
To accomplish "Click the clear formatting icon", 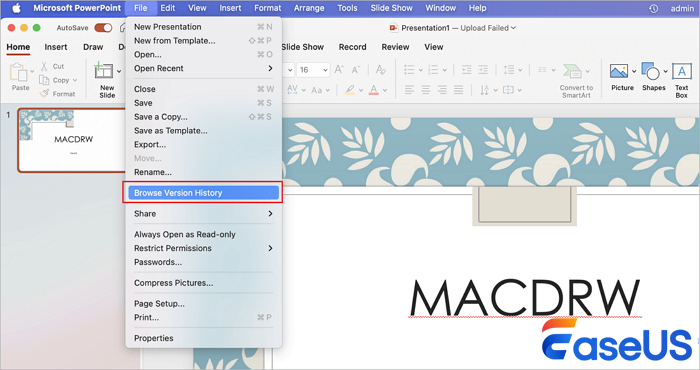I will coord(380,70).
